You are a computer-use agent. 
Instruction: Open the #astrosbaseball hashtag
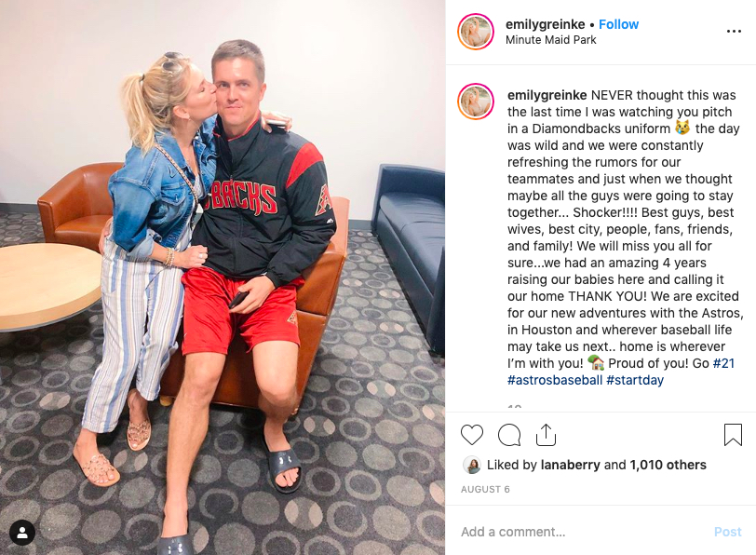pos(555,380)
